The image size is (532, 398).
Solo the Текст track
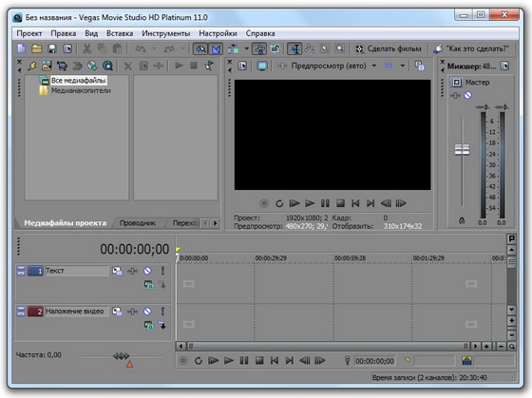click(x=162, y=271)
